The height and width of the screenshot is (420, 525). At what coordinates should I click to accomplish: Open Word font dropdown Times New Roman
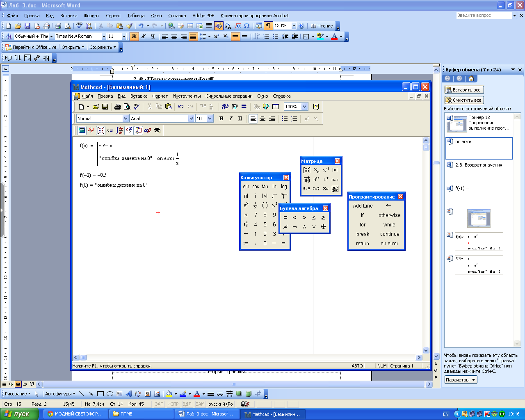104,37
